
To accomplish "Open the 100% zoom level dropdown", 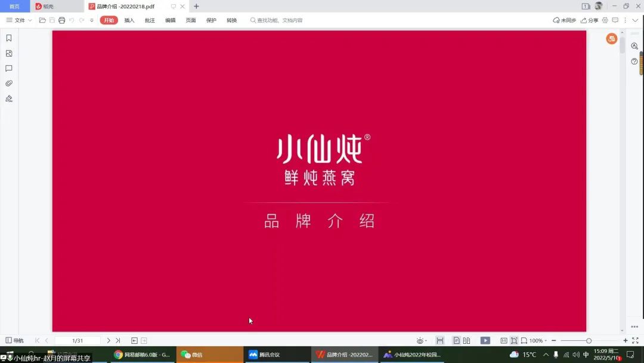I will click(x=538, y=341).
